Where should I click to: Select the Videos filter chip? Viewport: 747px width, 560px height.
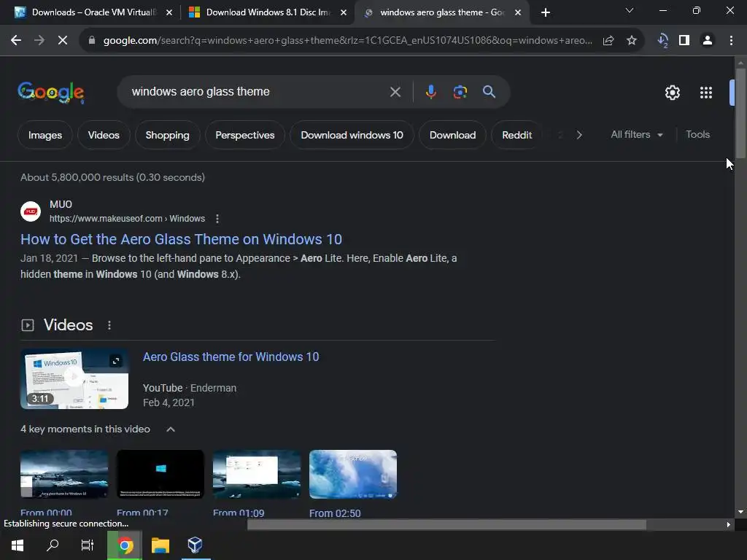point(104,135)
